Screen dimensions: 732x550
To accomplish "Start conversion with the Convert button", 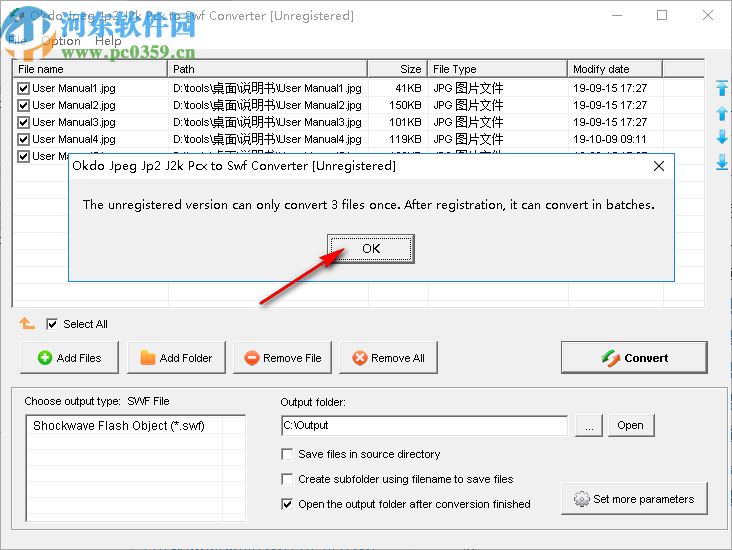I will pos(634,358).
